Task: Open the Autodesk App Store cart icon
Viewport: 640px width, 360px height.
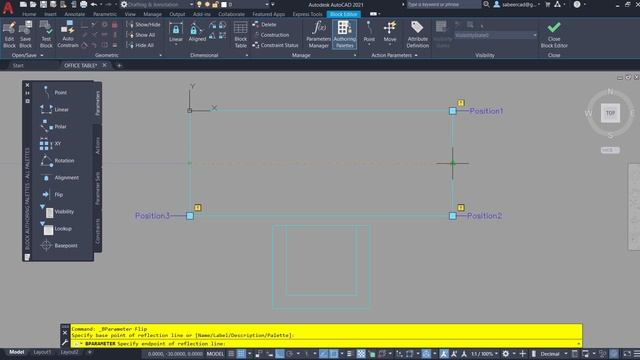Action: click(x=548, y=4)
